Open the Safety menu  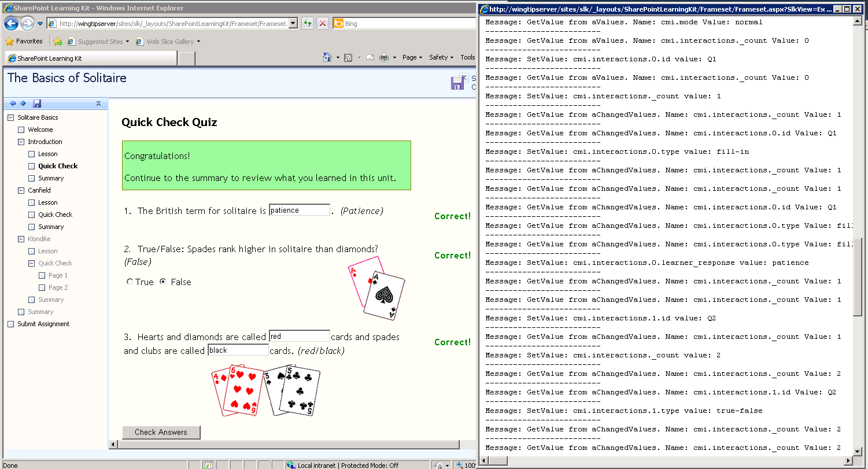pos(441,57)
